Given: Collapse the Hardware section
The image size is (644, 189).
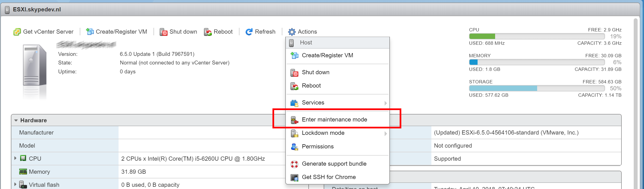Looking at the screenshot, I should click(x=16, y=120).
